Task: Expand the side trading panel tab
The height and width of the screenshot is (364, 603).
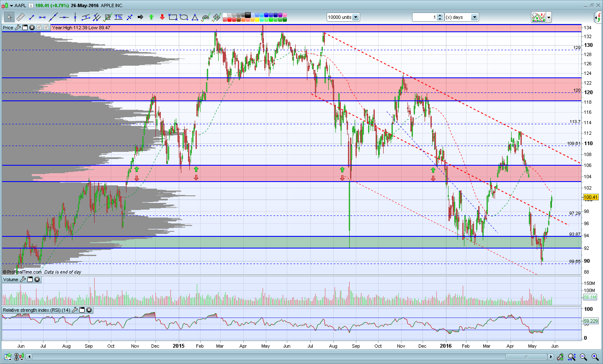Action: [598, 17]
